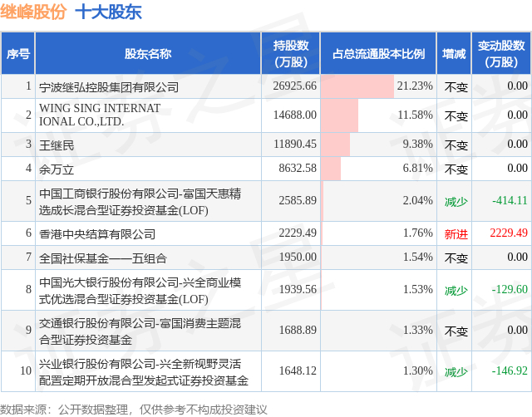This screenshot has width=532, height=417.
Task: Click shareholder 宁波继弘控股集团有限公司
Action: 109,87
